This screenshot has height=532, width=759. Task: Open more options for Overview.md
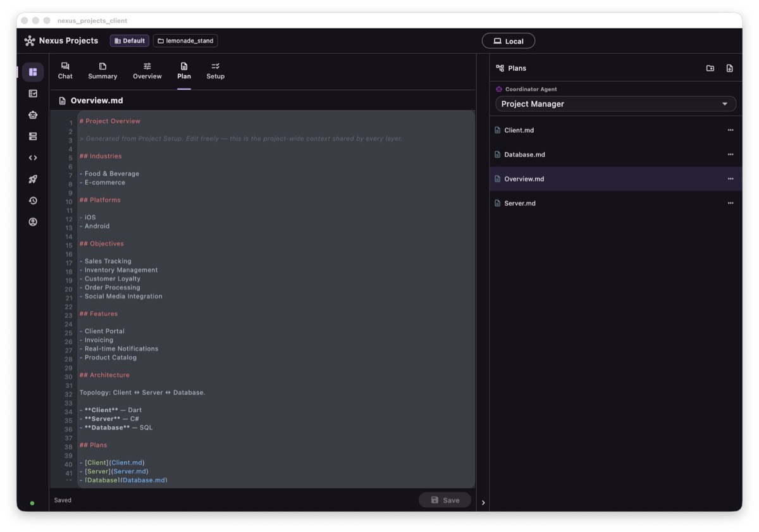click(731, 179)
